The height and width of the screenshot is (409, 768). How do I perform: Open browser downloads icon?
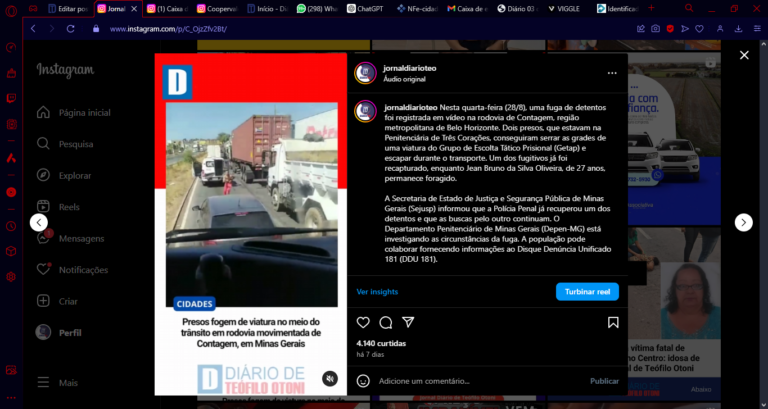click(738, 29)
